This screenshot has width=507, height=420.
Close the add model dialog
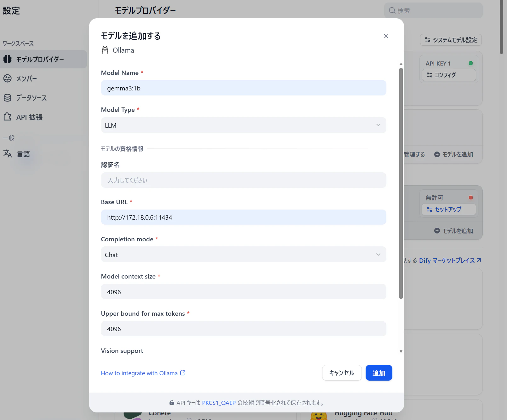pyautogui.click(x=386, y=36)
